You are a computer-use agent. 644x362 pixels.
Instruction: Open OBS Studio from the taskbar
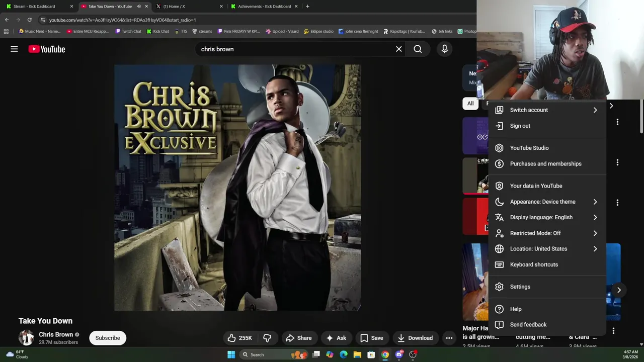click(x=413, y=354)
